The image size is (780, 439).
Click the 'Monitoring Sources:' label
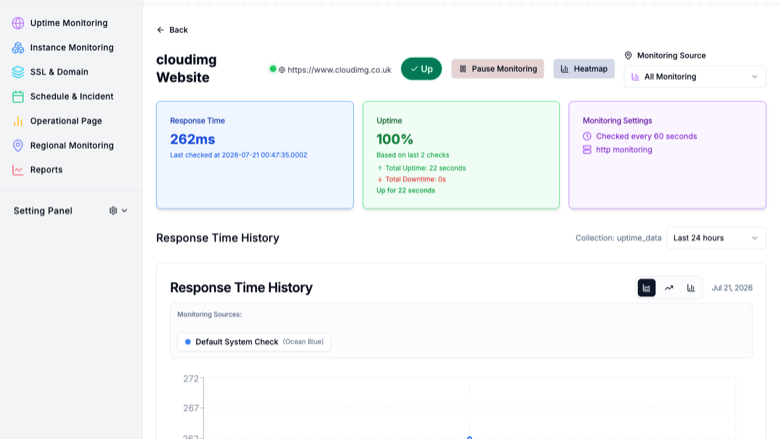(x=209, y=314)
